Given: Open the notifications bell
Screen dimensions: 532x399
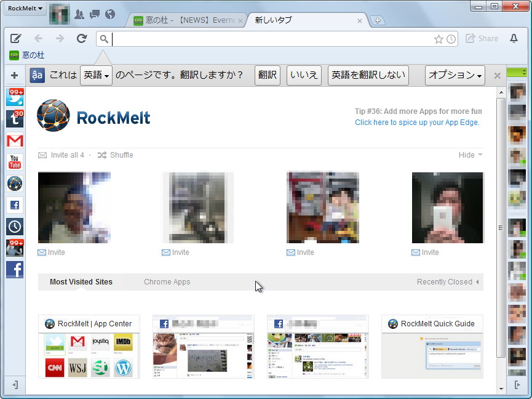Looking at the screenshot, I should (514, 38).
